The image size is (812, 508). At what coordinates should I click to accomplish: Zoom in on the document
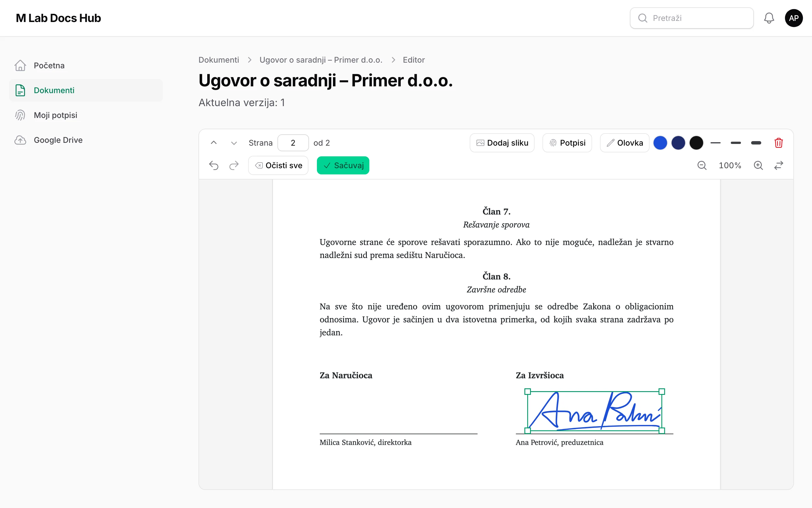pos(758,165)
